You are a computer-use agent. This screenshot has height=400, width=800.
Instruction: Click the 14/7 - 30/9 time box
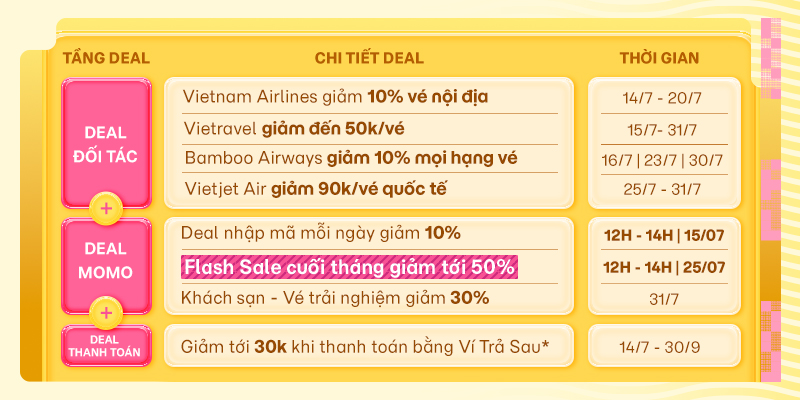point(664,345)
